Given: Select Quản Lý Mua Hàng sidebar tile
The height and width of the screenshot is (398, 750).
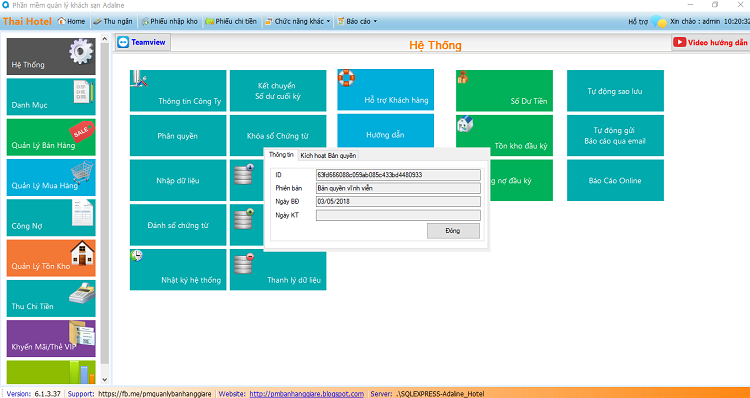Looking at the screenshot, I should [51, 177].
